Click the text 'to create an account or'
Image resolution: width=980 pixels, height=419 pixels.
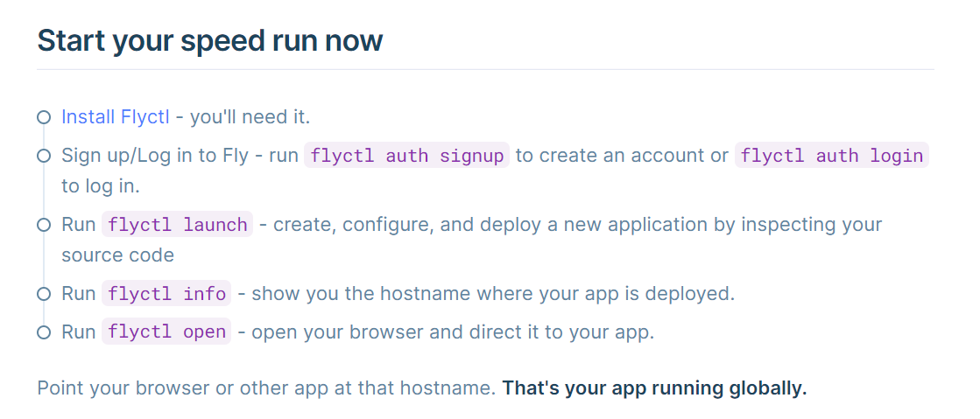pyautogui.click(x=622, y=156)
